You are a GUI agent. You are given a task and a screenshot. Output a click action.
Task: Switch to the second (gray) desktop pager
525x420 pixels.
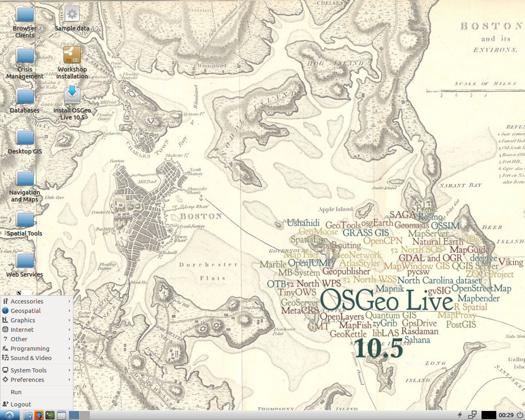84,415
